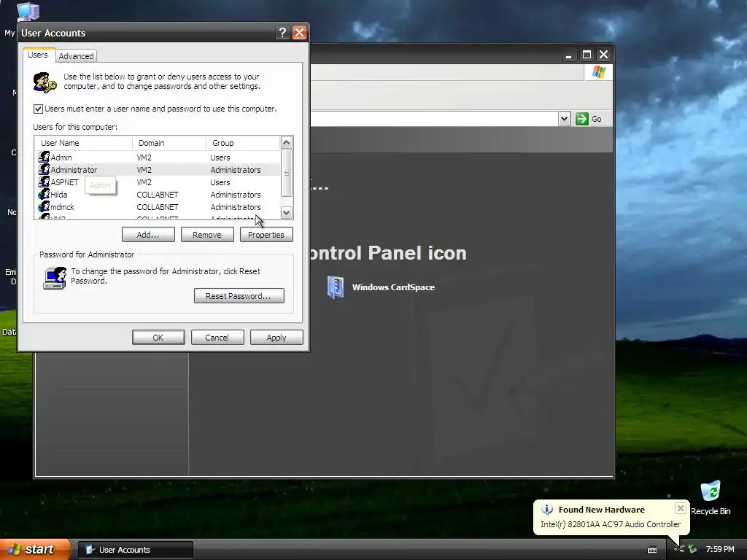Click the network tray icon
Screen dimensions: 747x560
point(679,550)
